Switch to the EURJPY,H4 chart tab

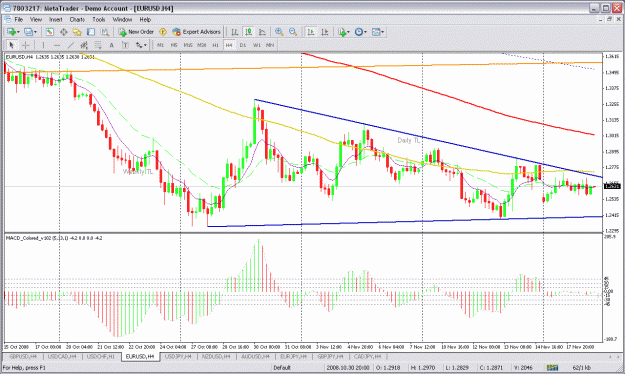pos(293,356)
